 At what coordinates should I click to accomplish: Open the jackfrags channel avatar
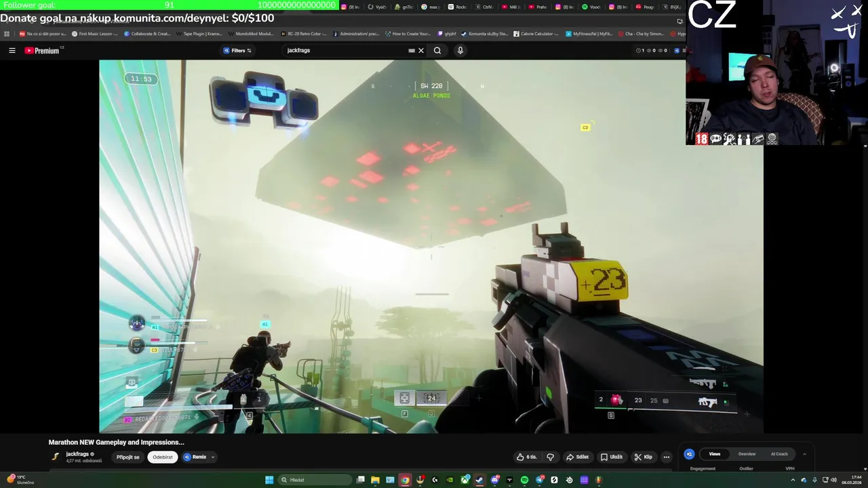(x=56, y=457)
